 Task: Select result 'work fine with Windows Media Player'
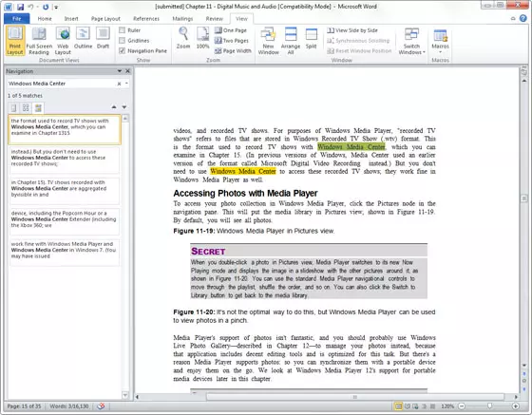(x=65, y=253)
